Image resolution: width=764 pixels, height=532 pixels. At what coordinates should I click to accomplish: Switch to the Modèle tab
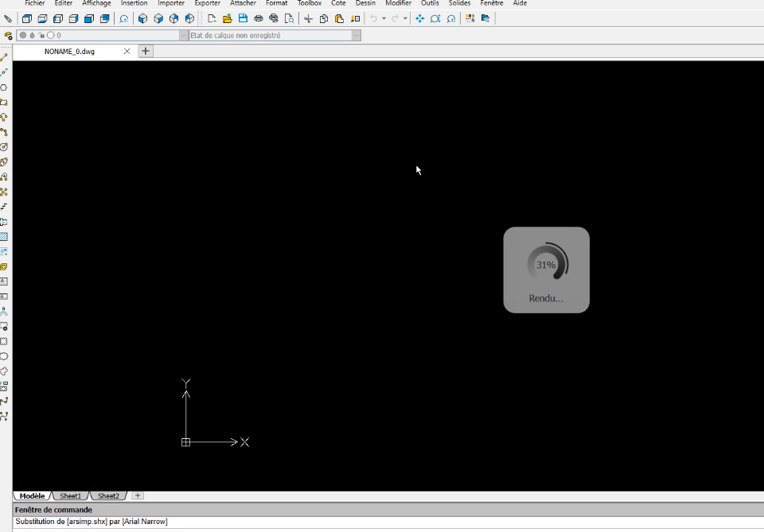(32, 496)
